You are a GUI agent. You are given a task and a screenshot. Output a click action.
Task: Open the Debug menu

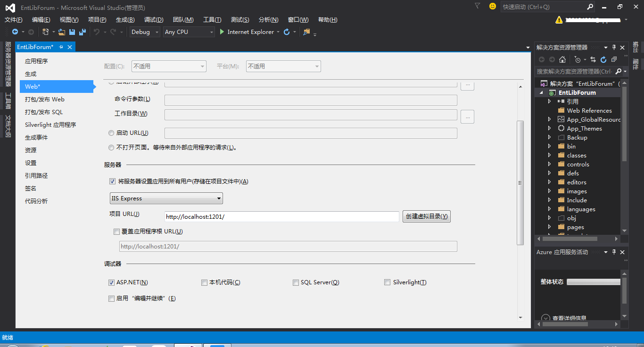point(154,20)
